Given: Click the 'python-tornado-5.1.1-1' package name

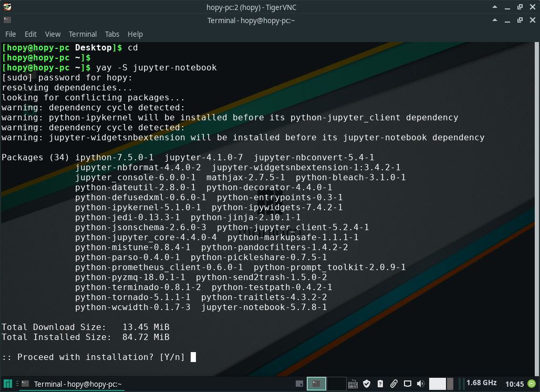Looking at the screenshot, I should (132, 297).
